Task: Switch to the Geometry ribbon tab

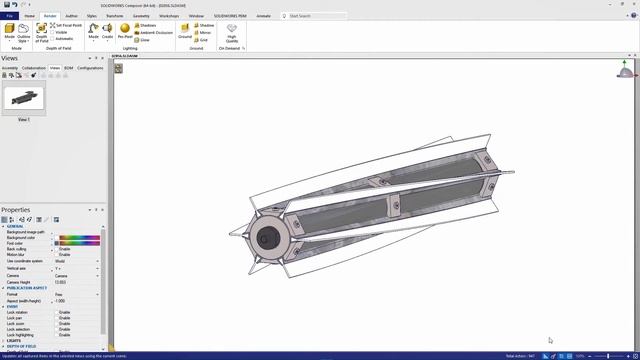Action: (x=141, y=16)
